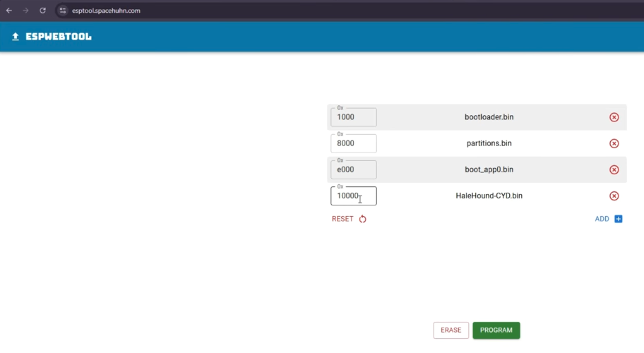Select the e000 offset field
The width and height of the screenshot is (644, 353).
point(354,169)
